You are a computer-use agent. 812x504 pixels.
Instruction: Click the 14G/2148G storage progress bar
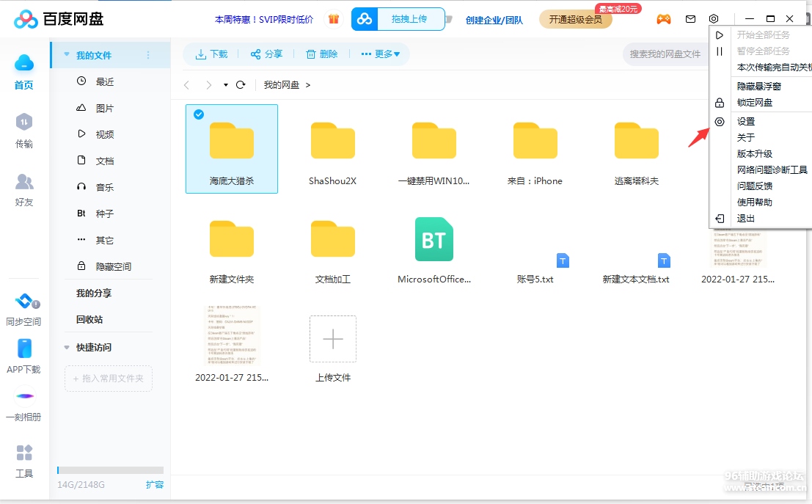(110, 470)
